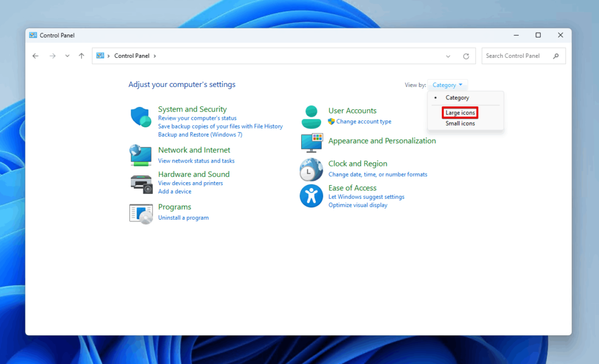Click the Hardware and Sound printer icon
Screen dimensions: 599x364
point(140,183)
